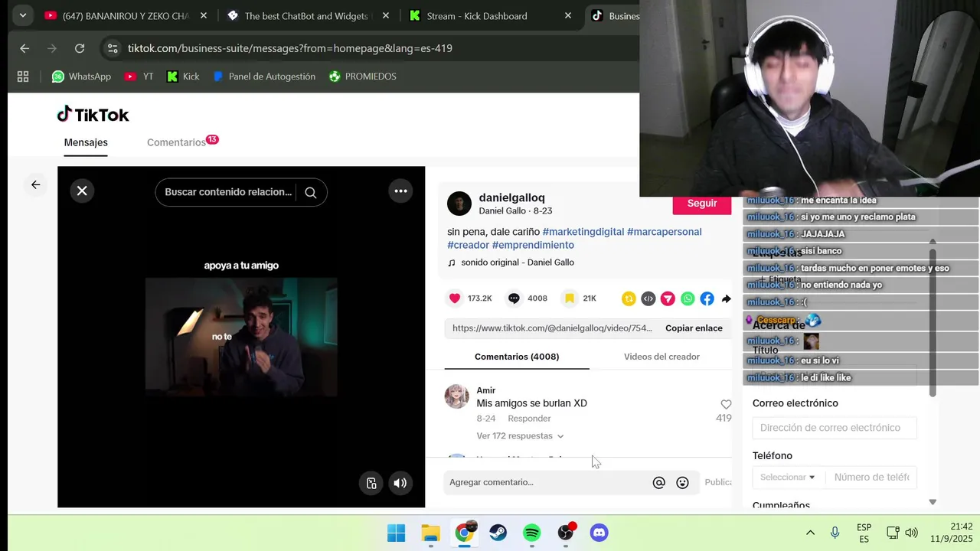Click the browser back arrow
Screen dimensions: 980x551
pos(24,48)
